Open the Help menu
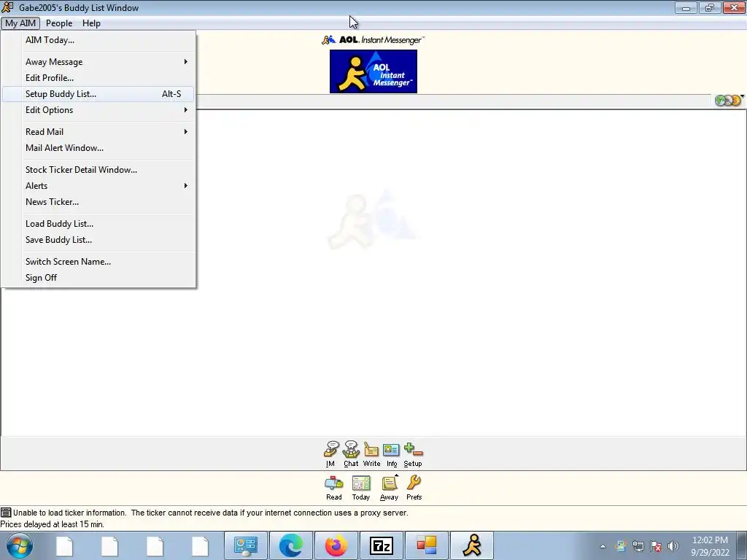The height and width of the screenshot is (560, 747). pos(91,23)
